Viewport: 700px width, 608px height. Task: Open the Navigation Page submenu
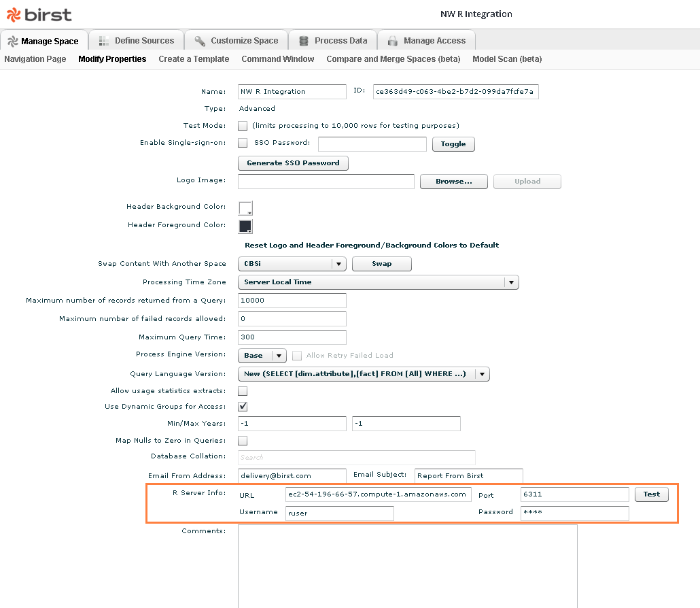[35, 59]
